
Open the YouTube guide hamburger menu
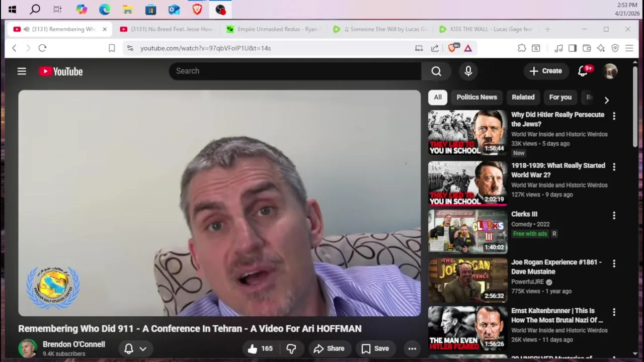point(22,71)
